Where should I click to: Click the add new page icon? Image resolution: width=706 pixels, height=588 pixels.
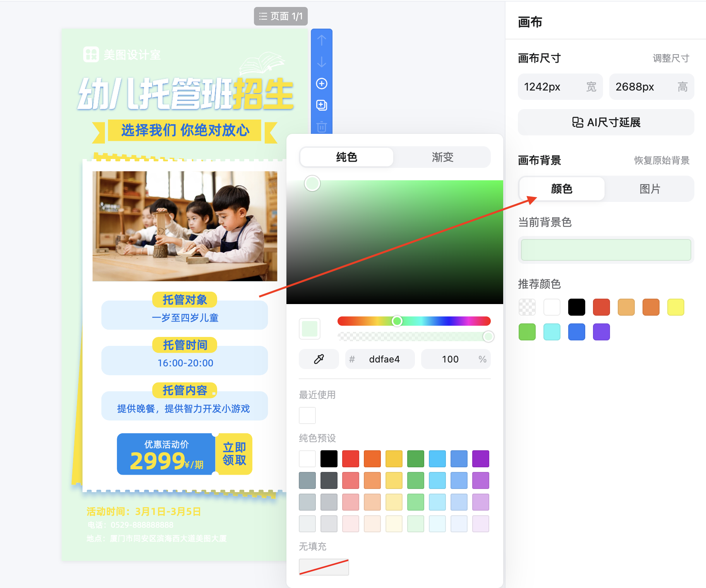pos(321,84)
